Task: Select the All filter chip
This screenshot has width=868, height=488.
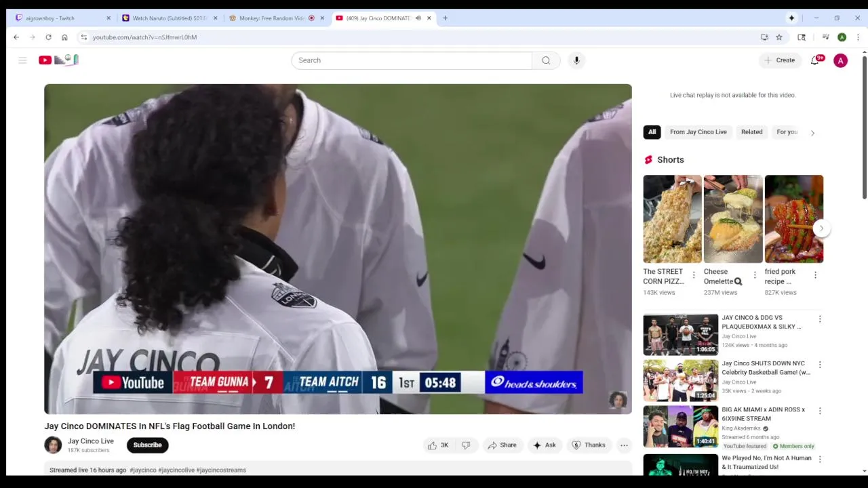Action: click(x=652, y=132)
